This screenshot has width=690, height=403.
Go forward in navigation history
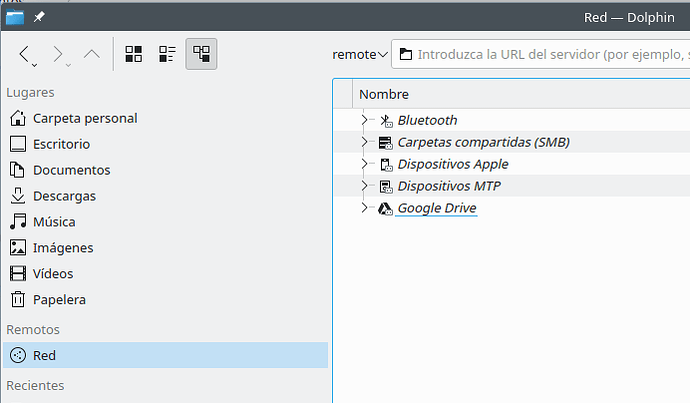(59, 54)
